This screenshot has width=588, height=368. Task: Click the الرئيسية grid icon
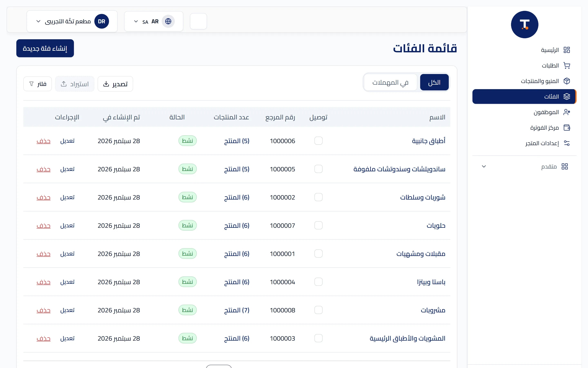pyautogui.click(x=567, y=50)
